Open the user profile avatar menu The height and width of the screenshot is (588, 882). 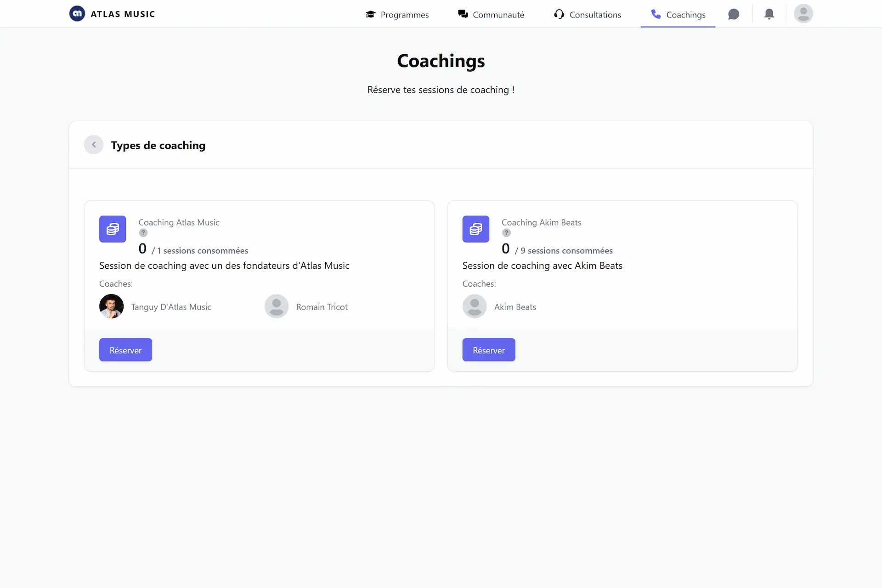click(x=803, y=14)
